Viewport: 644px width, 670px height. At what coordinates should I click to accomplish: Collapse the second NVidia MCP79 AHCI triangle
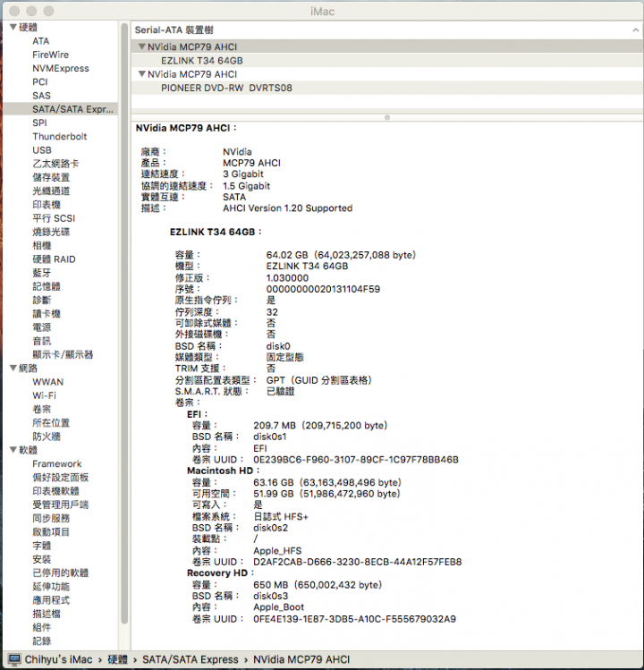click(142, 74)
